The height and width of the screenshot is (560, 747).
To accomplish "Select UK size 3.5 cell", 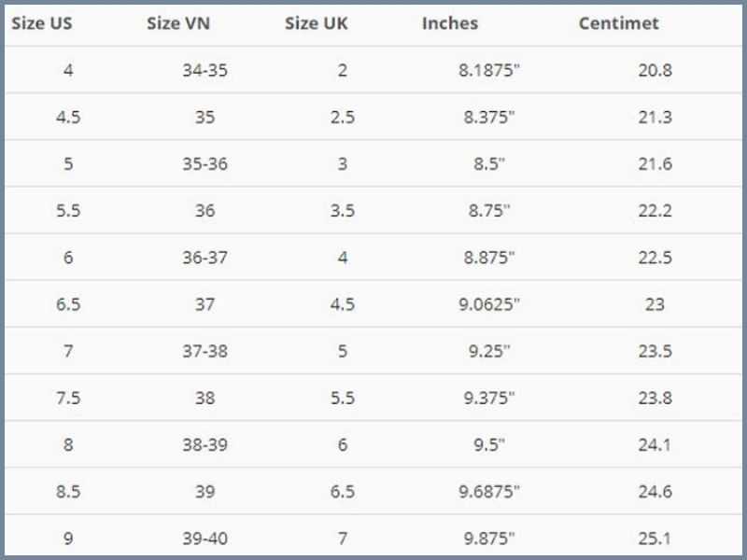I will pos(343,211).
